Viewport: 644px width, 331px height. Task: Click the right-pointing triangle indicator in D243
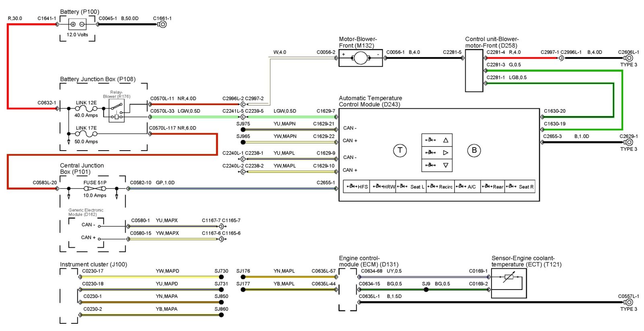tap(445, 153)
